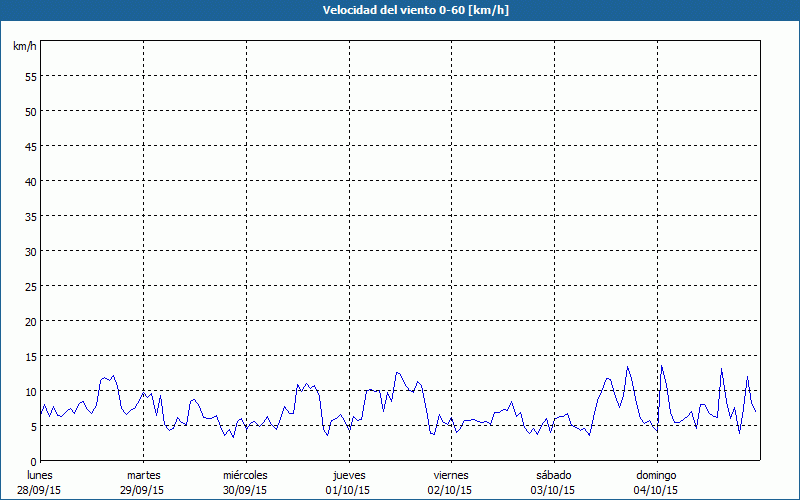Screen dimensions: 800x500
Task: Click the 45 y-axis tick label
Action: coord(30,146)
